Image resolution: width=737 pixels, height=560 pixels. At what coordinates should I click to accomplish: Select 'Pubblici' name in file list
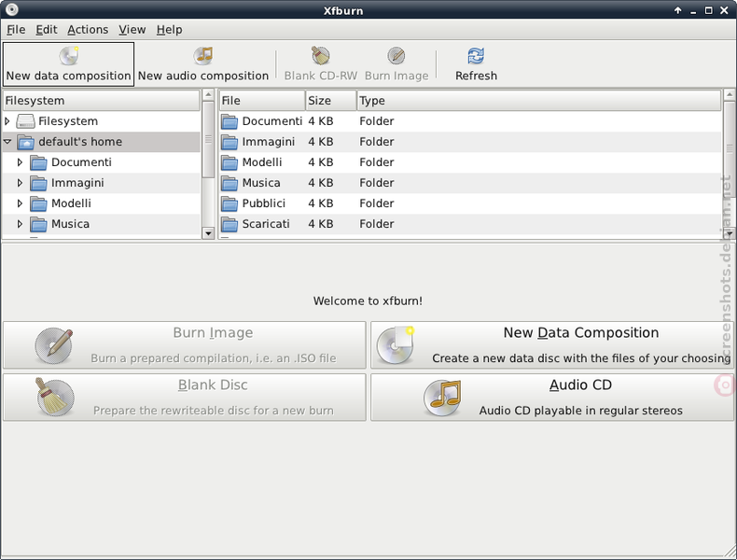264,203
